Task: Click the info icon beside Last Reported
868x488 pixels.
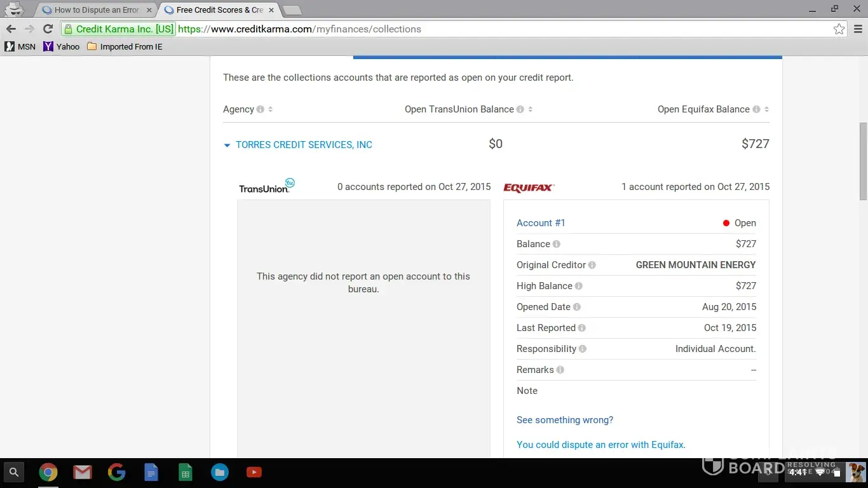Action: coord(582,328)
